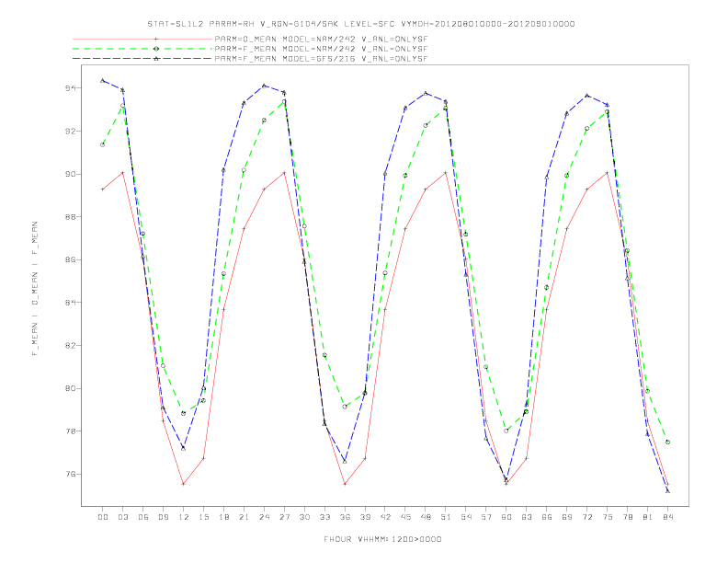The image size is (728, 563).
Task: Click the y-axis tick label 90
Action: click(x=71, y=174)
